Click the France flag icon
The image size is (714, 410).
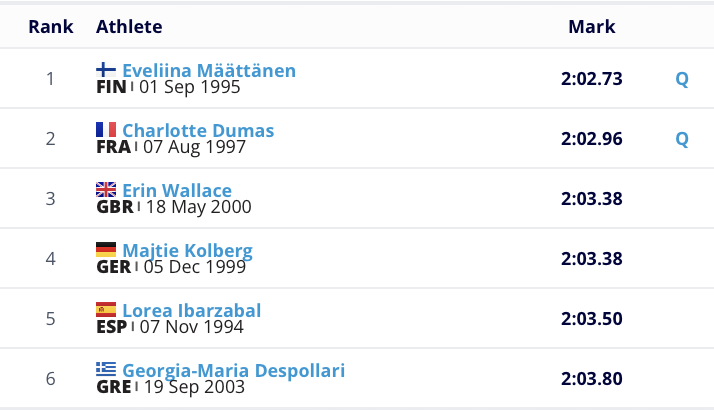point(106,130)
